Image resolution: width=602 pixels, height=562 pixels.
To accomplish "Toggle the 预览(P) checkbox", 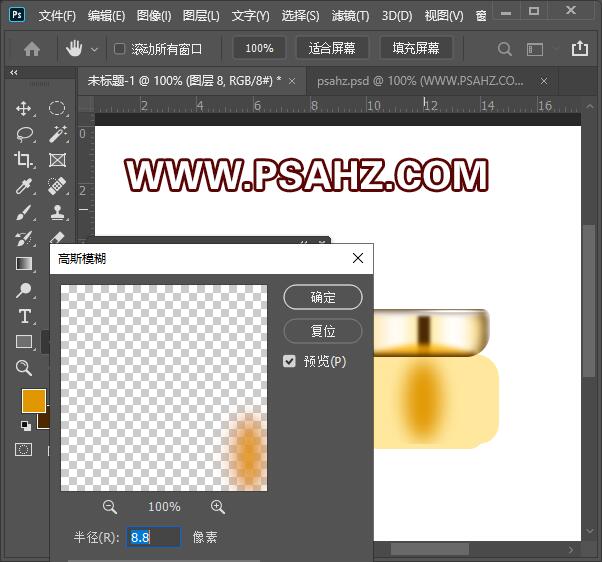I will 289,361.
